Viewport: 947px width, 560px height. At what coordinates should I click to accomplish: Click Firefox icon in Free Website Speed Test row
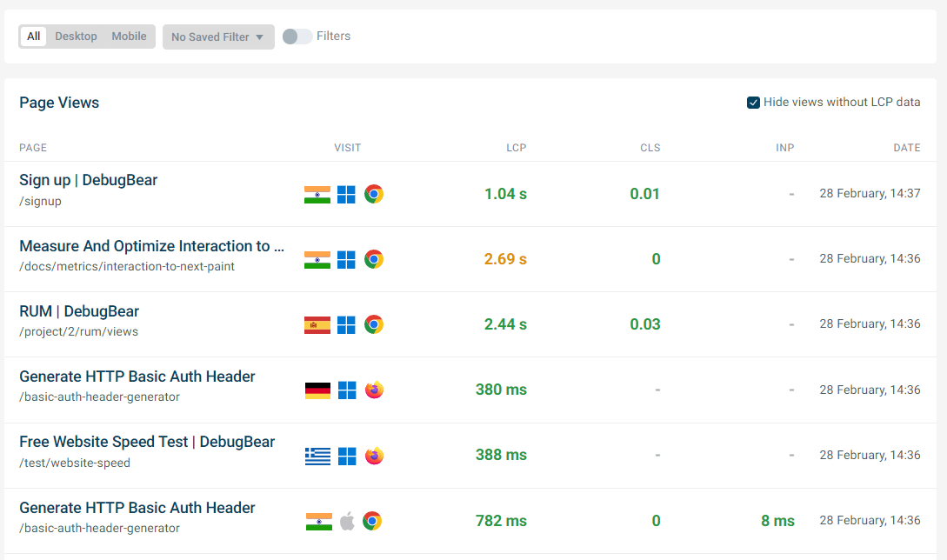pyautogui.click(x=375, y=455)
